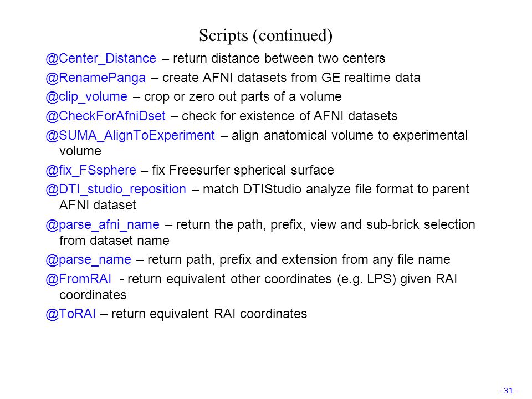Click the 'check for existence of AFNI datasets' text
This screenshot has height=399, width=532.
289,116
